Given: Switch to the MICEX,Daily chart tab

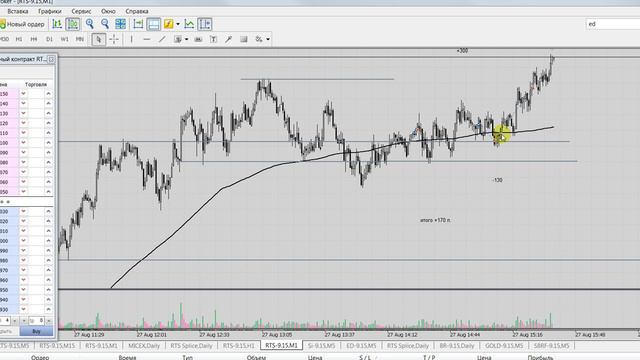Looking at the screenshot, I should pyautogui.click(x=144, y=346).
